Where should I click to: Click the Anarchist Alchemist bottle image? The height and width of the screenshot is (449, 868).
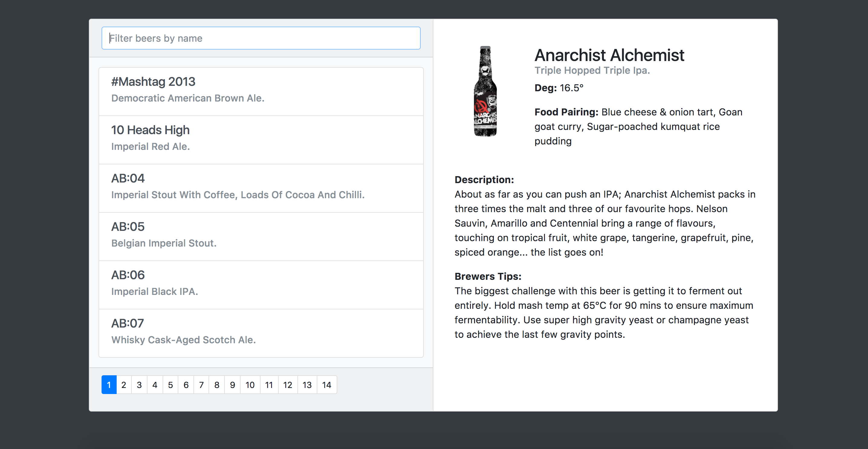[x=485, y=91]
